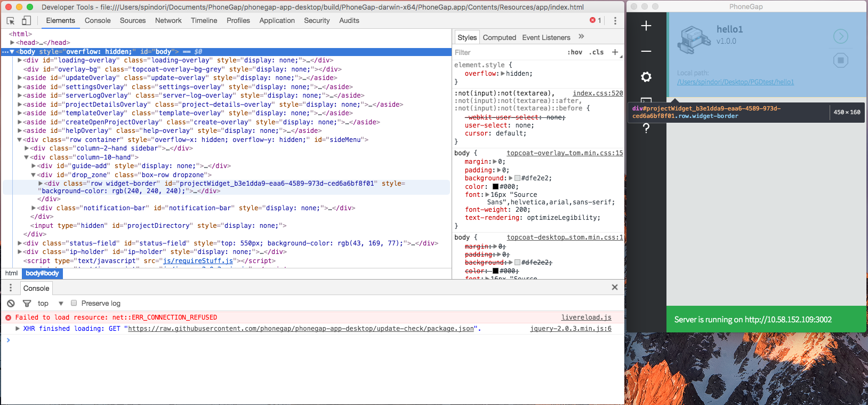Select the Computed pane tab
This screenshot has width=868, height=405.
(x=500, y=37)
